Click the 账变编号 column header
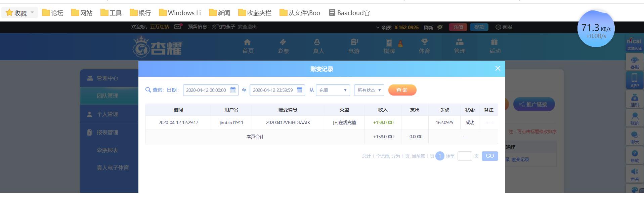The height and width of the screenshot is (218, 644). [x=288, y=110]
